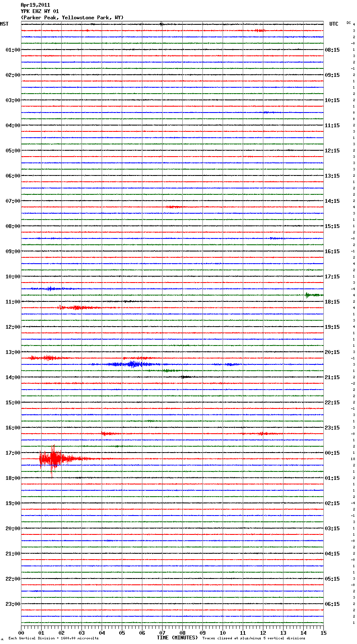The image size is (357, 644).
Task: Select the 18:00 MST time label
Action: click(13, 478)
